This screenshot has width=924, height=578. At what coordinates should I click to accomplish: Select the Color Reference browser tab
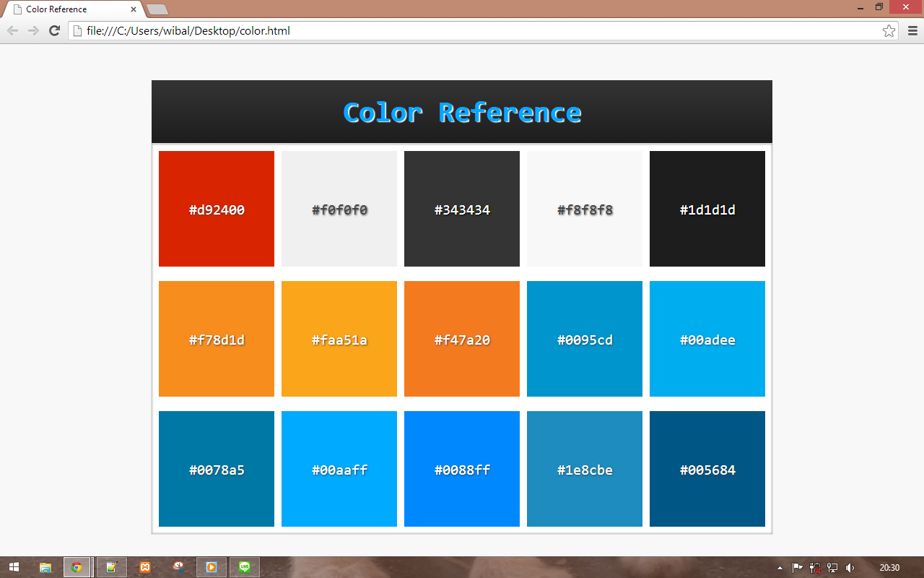[x=73, y=9]
